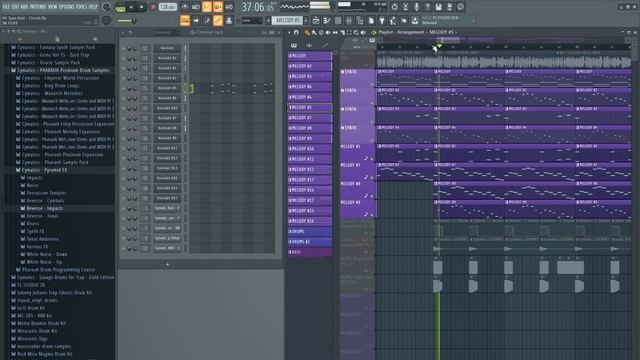This screenshot has height=360, width=640.
Task: Select MELODY #10 pattern in picker
Action: 310,149
